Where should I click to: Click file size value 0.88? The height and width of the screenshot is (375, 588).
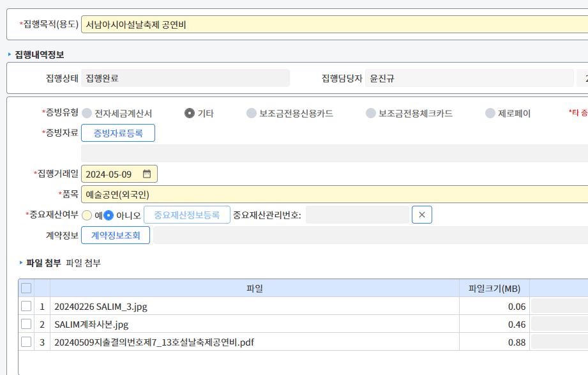point(516,342)
